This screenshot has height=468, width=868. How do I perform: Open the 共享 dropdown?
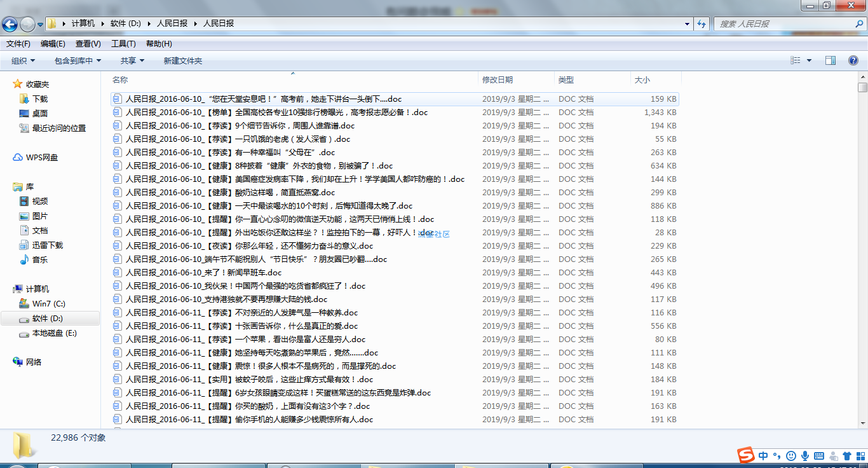(133, 60)
